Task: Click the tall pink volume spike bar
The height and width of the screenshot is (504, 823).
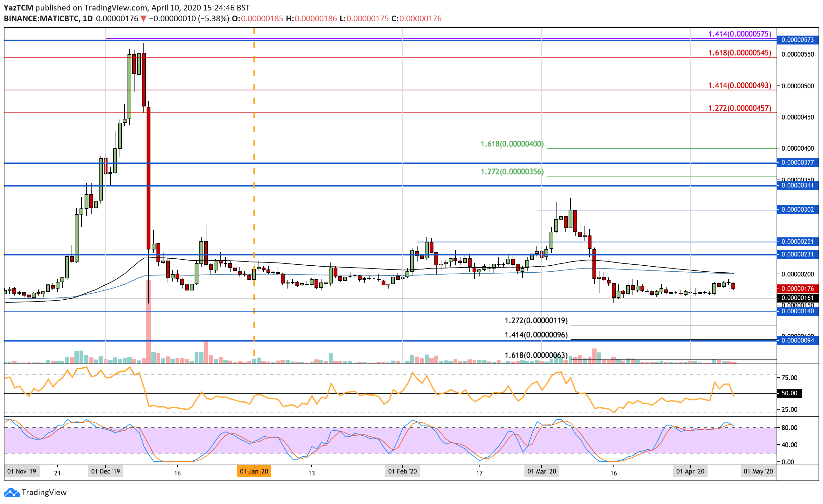Action: (149, 322)
